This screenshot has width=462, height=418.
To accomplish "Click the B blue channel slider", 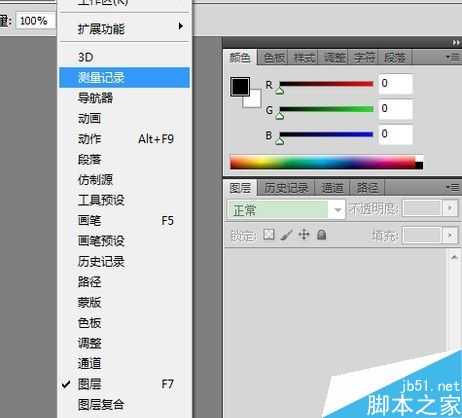I will (x=326, y=135).
